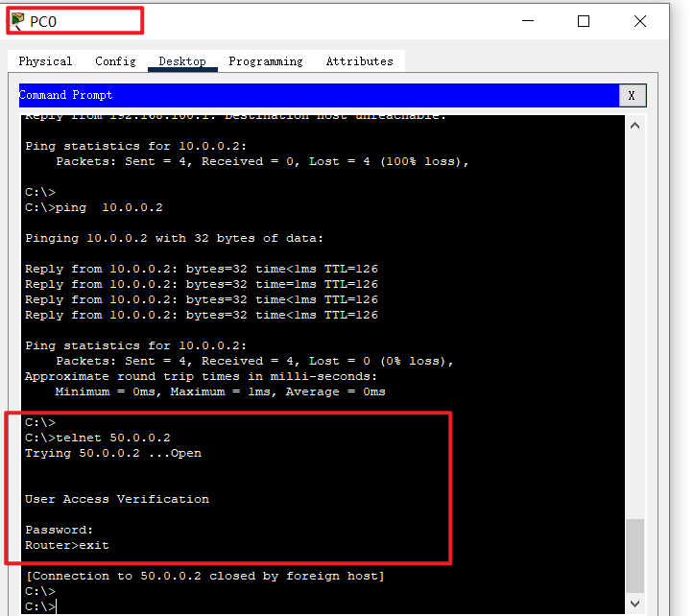694x616 pixels.
Task: Maximize the PC0 window
Action: pos(584,21)
